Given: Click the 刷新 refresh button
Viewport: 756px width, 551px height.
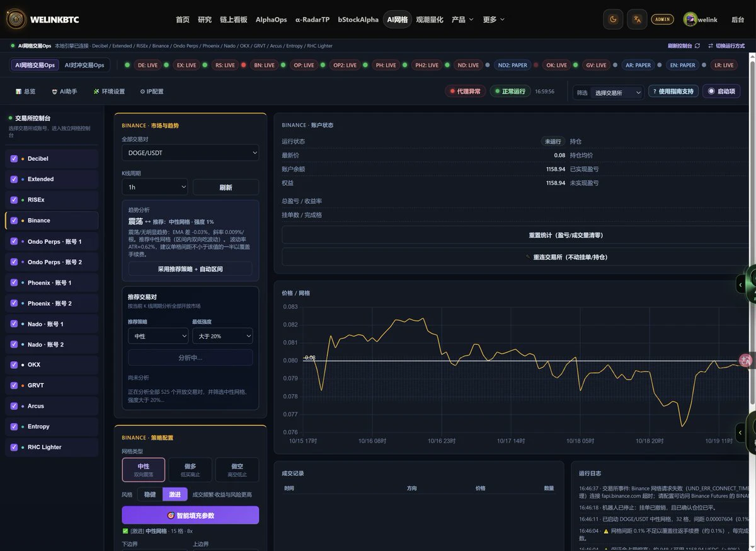Looking at the screenshot, I should point(226,187).
